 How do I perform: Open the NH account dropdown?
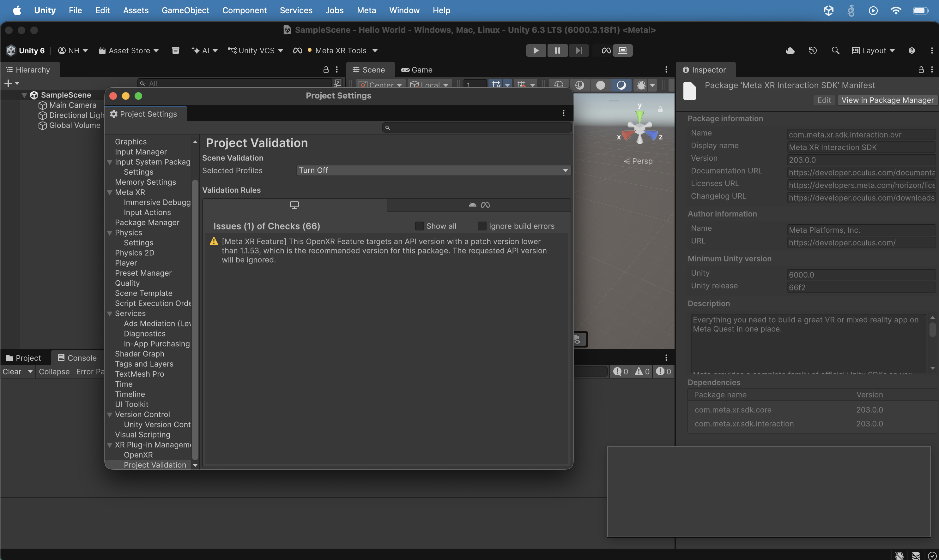click(73, 51)
